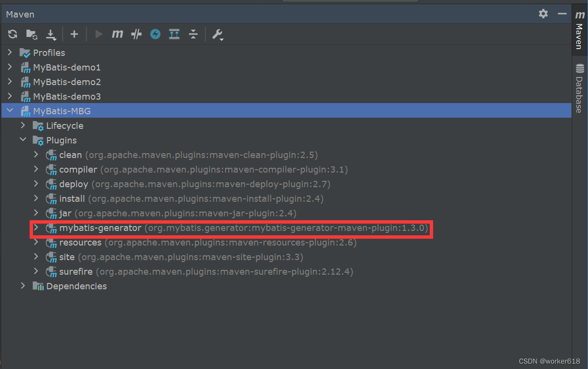Click the Maven panel title

click(x=20, y=14)
